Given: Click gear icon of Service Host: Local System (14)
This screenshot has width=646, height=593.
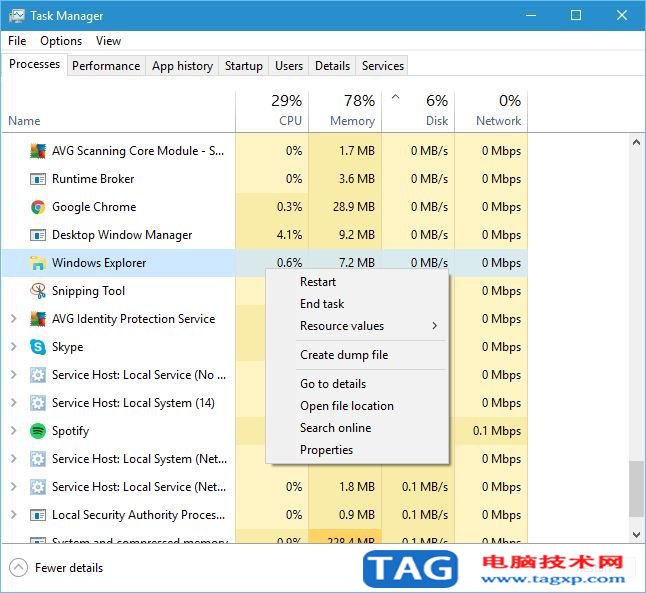Looking at the screenshot, I should pyautogui.click(x=38, y=403).
